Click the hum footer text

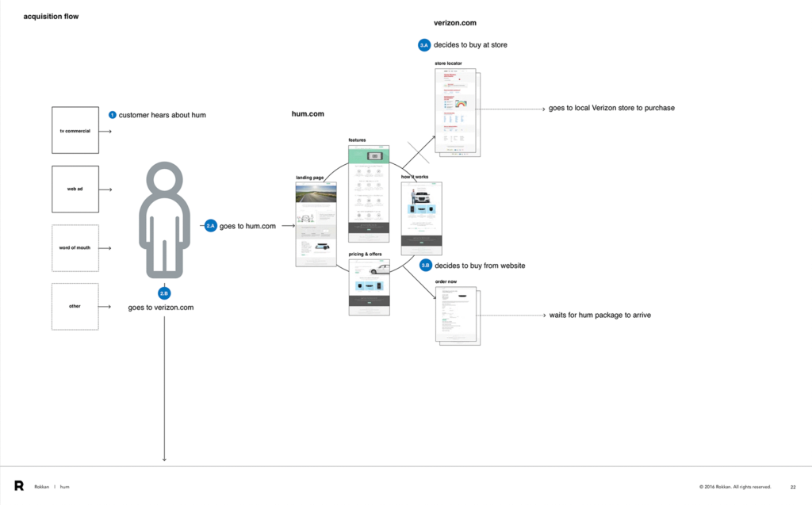coord(65,487)
